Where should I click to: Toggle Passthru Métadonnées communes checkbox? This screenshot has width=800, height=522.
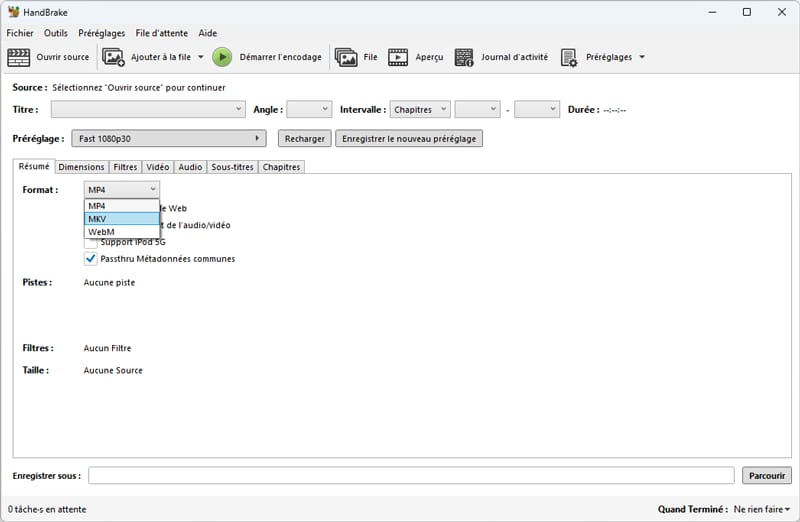point(91,259)
